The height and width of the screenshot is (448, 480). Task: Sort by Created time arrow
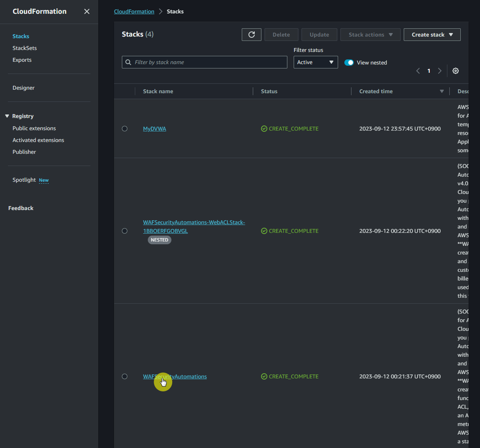442,91
